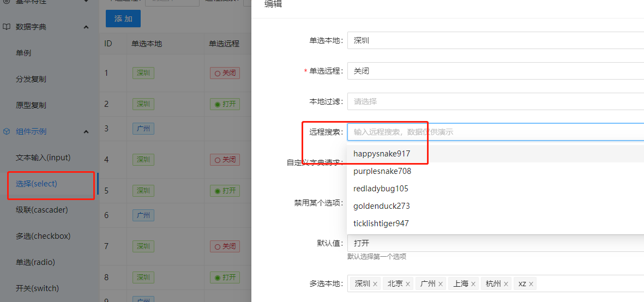Screen dimensions: 644x302
Task: Open the 本地过滤 select box
Action: click(495, 101)
